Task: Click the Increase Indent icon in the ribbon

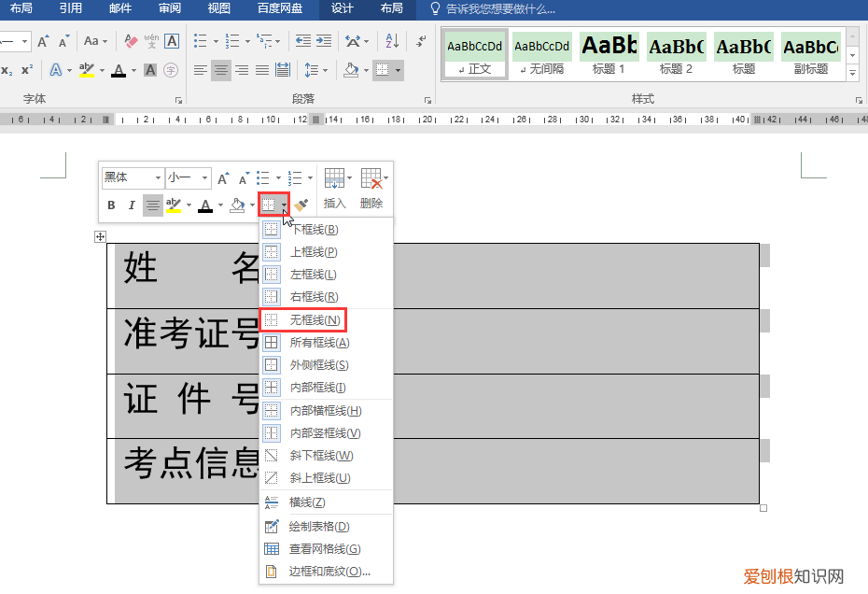Action: pyautogui.click(x=323, y=41)
